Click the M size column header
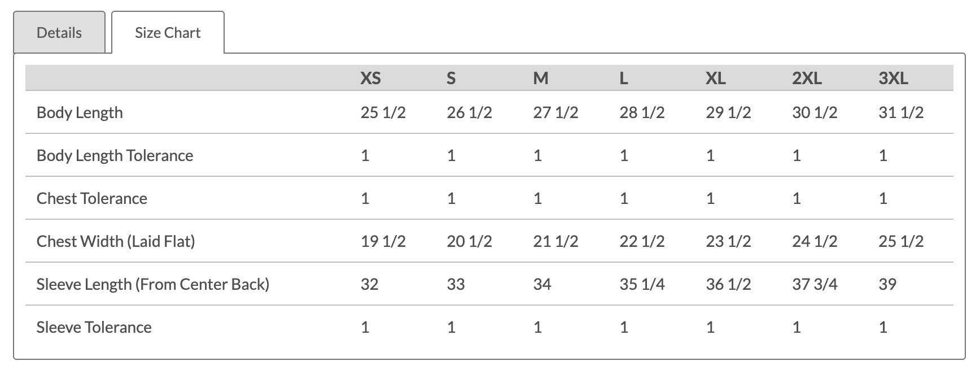This screenshot has width=980, height=374. [x=540, y=78]
